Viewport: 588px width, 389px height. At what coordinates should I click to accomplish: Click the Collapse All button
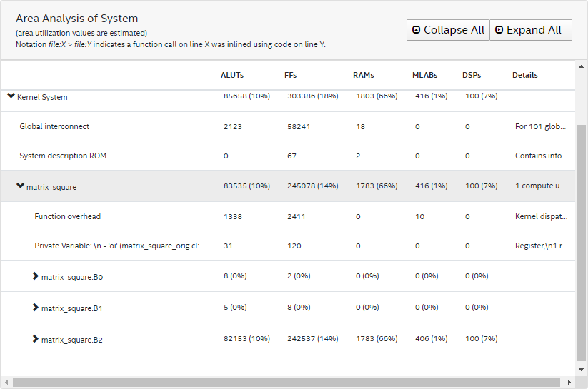[447, 30]
